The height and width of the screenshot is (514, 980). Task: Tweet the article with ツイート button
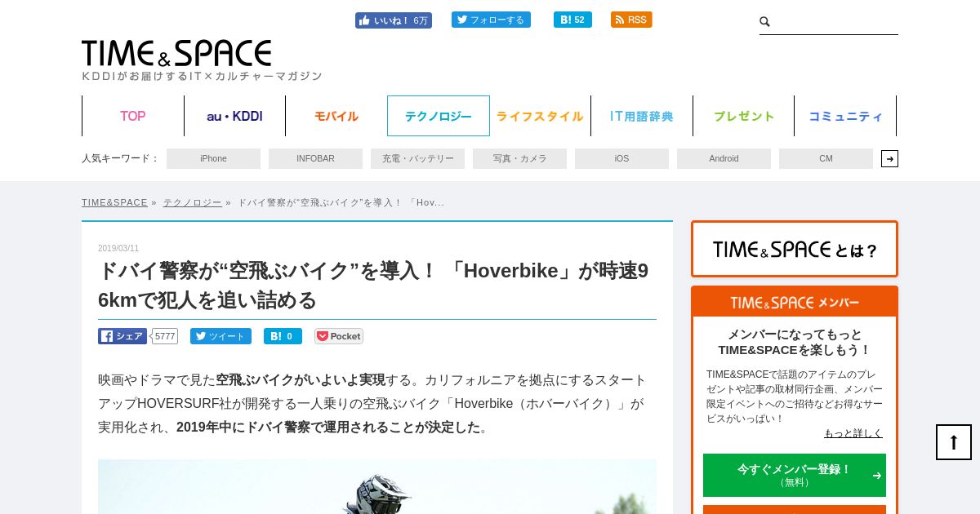(220, 336)
